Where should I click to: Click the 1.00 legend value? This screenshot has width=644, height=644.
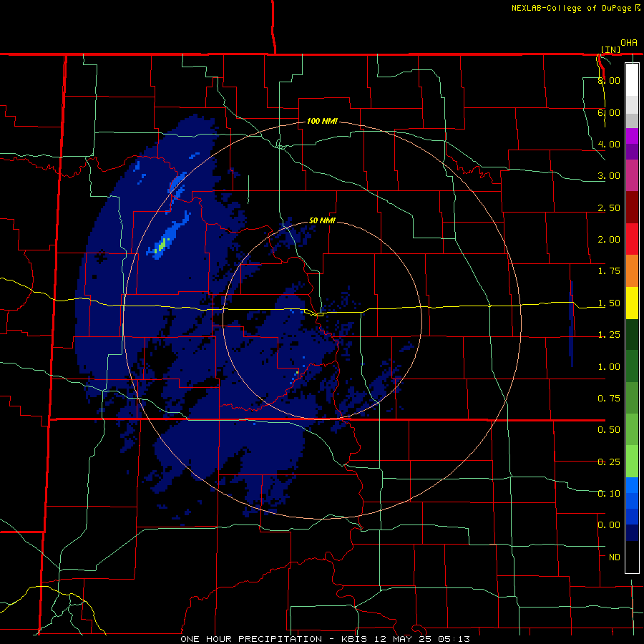pos(609,367)
